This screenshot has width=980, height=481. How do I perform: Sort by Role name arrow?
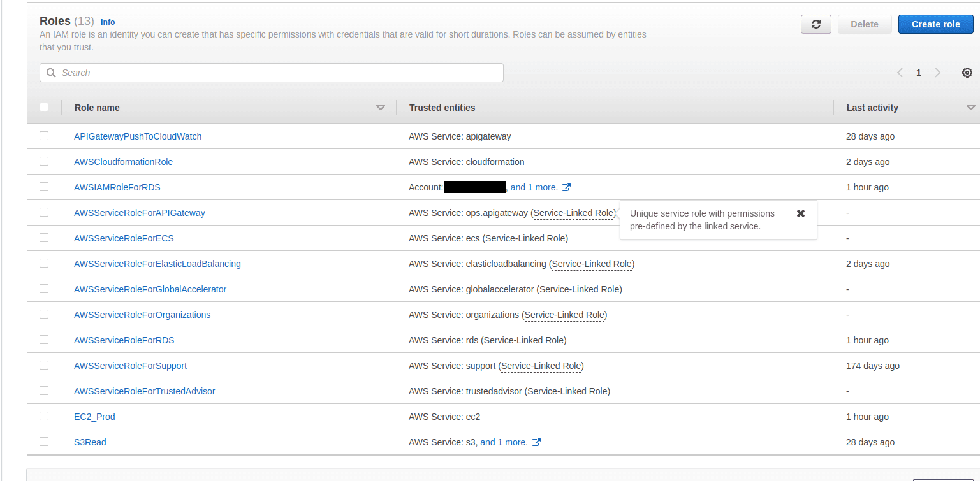click(x=381, y=108)
